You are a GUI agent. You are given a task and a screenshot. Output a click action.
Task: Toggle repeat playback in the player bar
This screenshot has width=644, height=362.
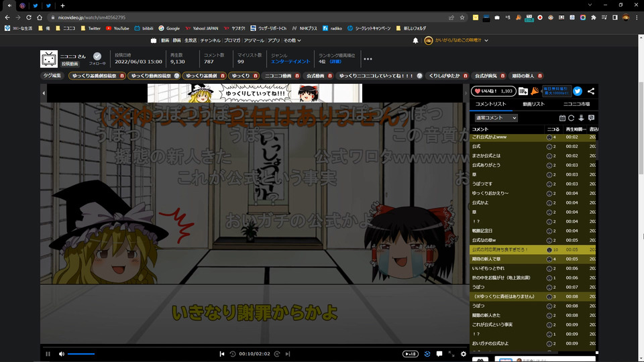[427, 354]
